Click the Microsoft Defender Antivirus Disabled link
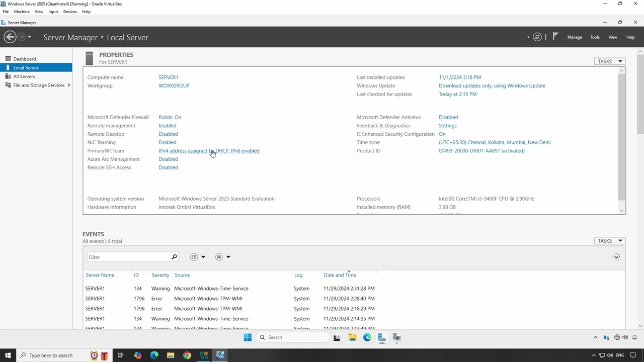 (448, 117)
